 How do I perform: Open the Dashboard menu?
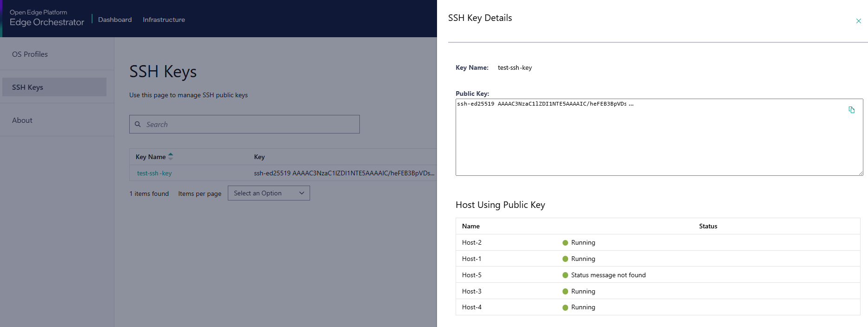click(115, 20)
